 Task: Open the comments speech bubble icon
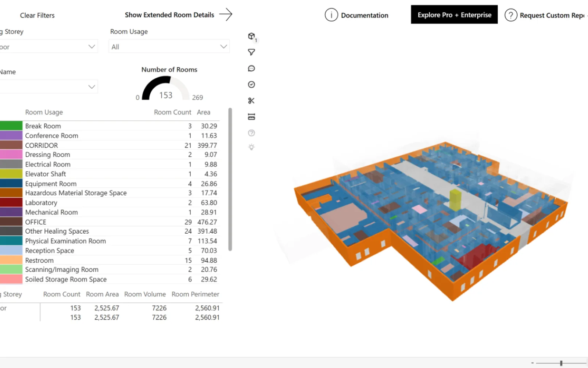point(251,68)
